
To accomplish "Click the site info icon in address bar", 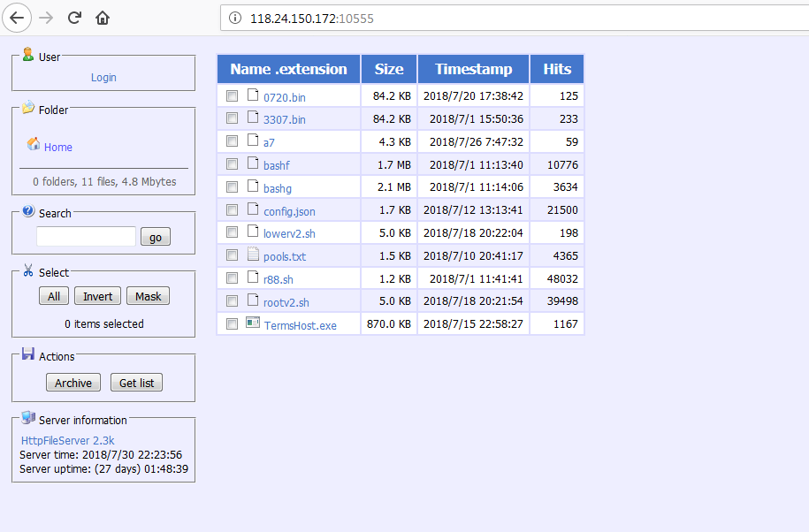I will (235, 18).
